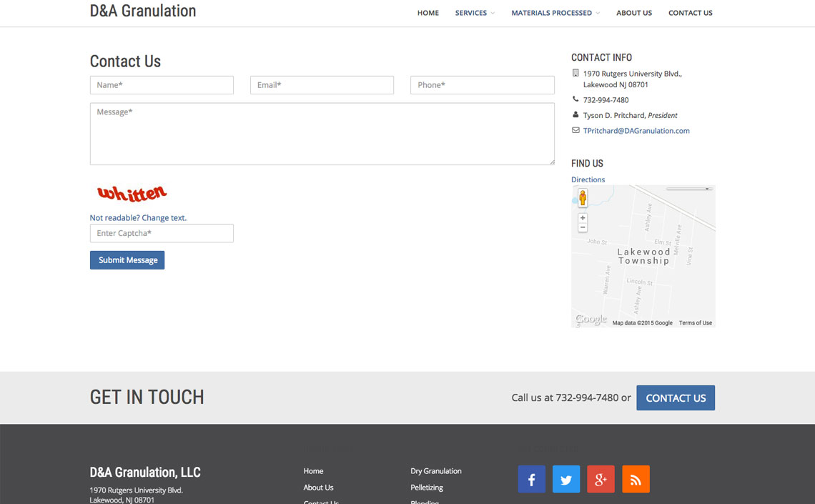Expand the Materials Processed dropdown arrow
815x504 pixels.
598,13
